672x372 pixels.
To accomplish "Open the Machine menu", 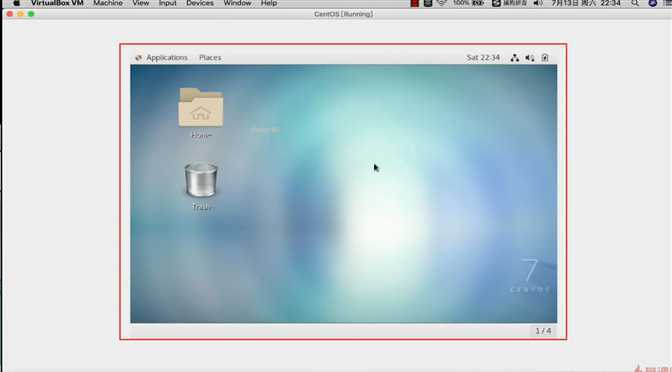I will [x=108, y=3].
